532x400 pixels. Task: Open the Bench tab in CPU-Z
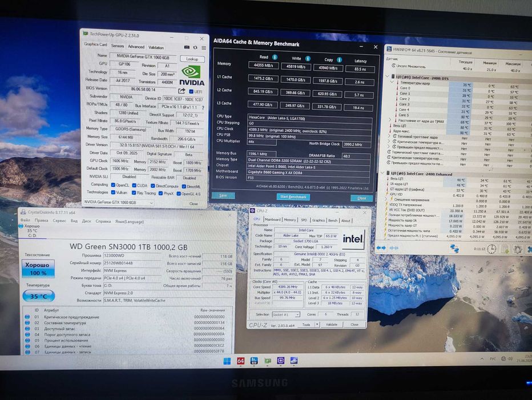(x=333, y=221)
